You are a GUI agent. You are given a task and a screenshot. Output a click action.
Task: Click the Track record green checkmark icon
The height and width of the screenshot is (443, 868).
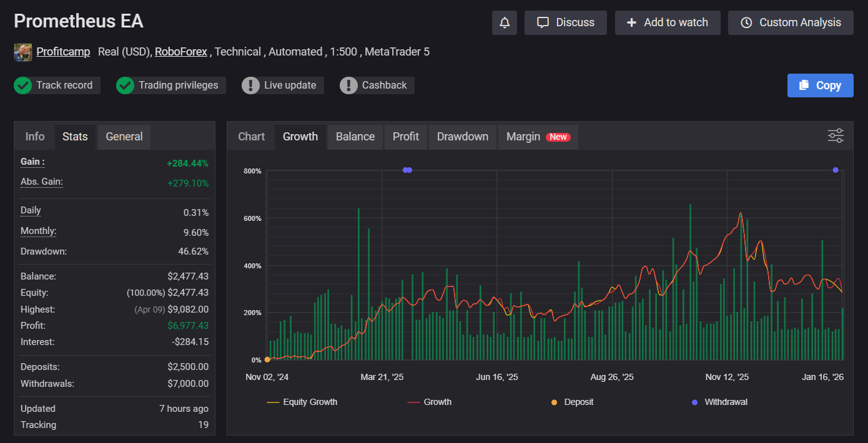(x=23, y=85)
